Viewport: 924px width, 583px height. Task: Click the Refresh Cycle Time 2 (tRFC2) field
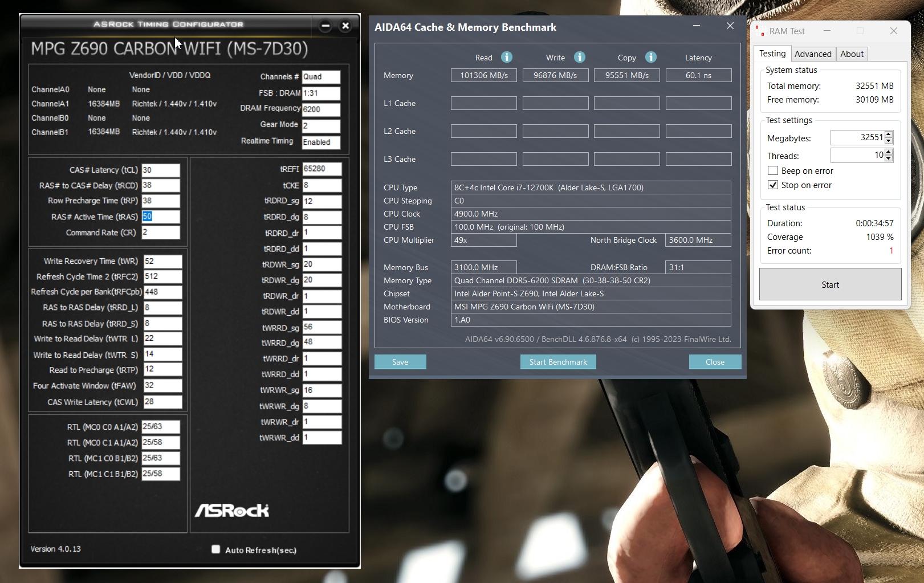(x=162, y=276)
